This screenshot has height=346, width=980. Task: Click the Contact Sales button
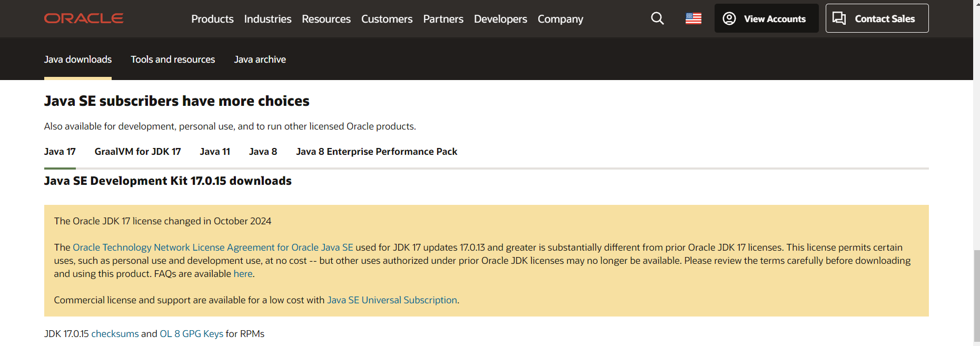click(877, 18)
